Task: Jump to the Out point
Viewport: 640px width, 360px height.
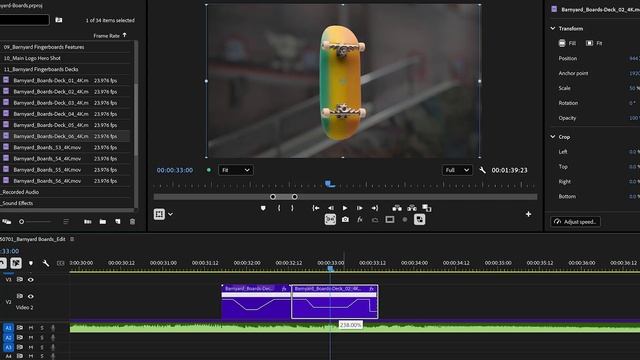Action: tap(375, 208)
